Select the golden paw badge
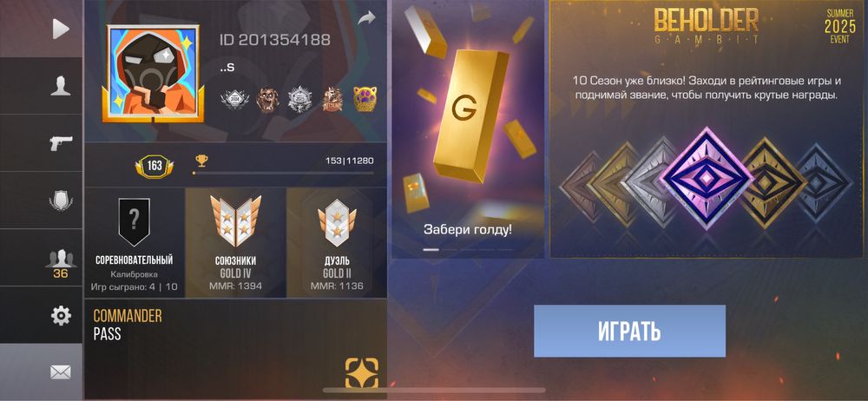 coord(365,100)
